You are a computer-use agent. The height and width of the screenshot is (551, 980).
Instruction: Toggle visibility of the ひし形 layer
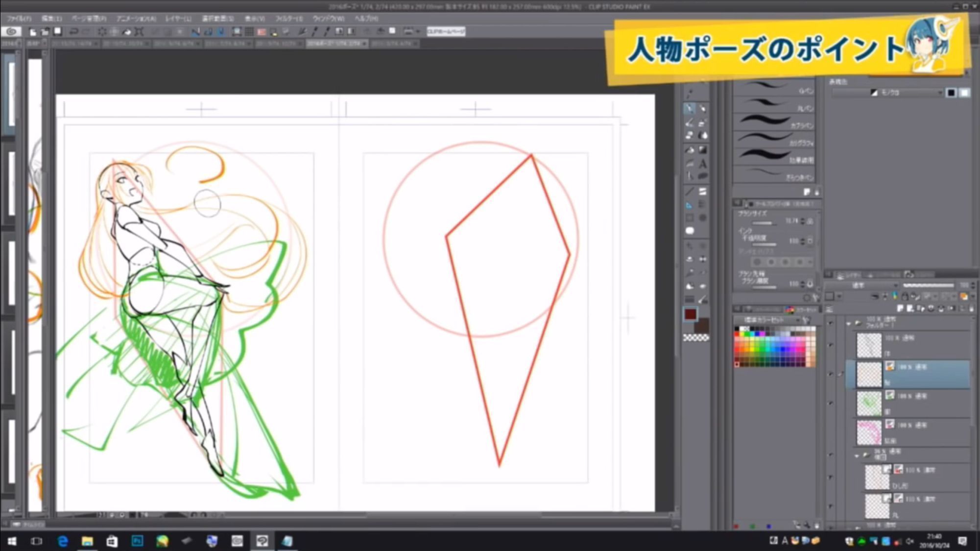pos(831,477)
